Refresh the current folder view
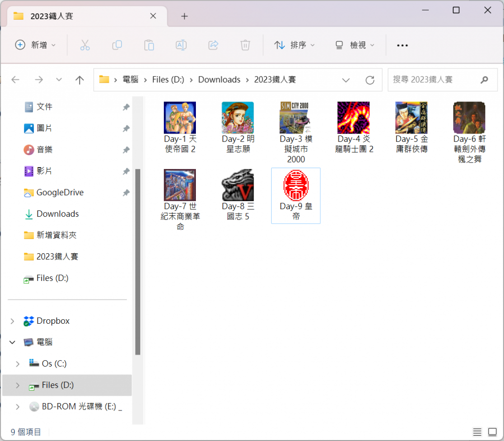 [370, 80]
